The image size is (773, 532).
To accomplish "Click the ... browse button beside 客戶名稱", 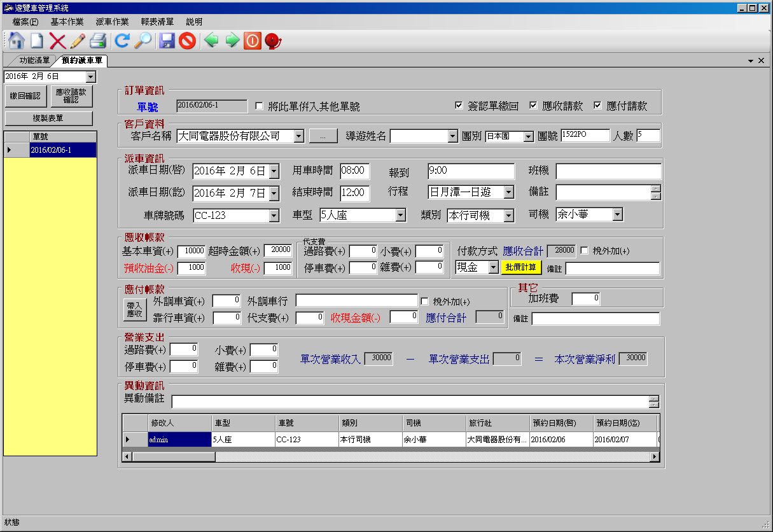I will (x=323, y=136).
